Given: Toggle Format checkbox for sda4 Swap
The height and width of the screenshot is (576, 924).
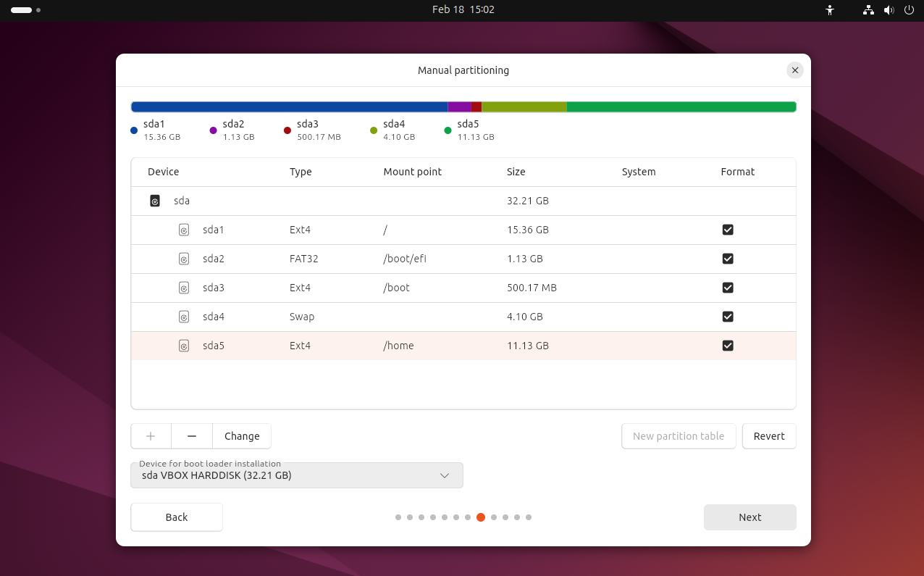Looking at the screenshot, I should (728, 317).
